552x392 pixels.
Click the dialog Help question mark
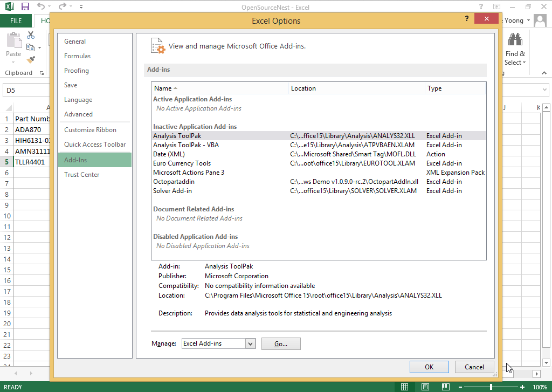467,18
